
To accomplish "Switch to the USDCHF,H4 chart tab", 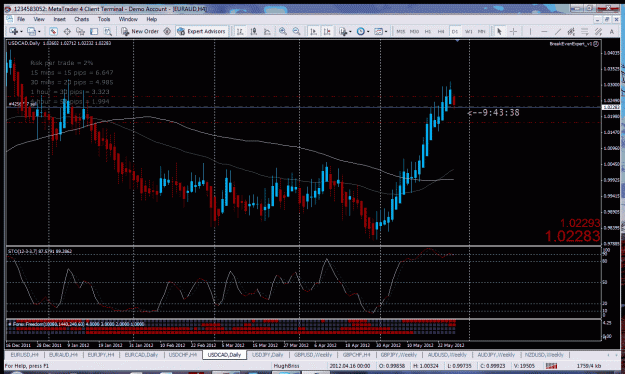I will pos(183,354).
